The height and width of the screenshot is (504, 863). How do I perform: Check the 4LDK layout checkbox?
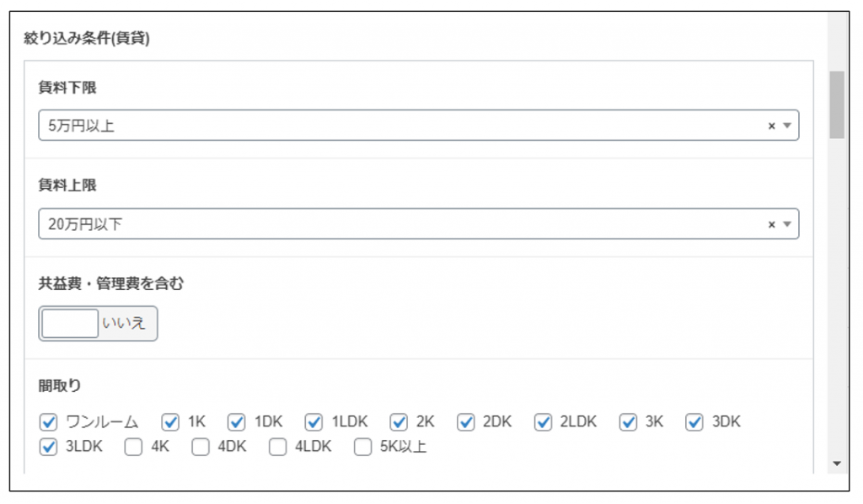click(x=278, y=447)
